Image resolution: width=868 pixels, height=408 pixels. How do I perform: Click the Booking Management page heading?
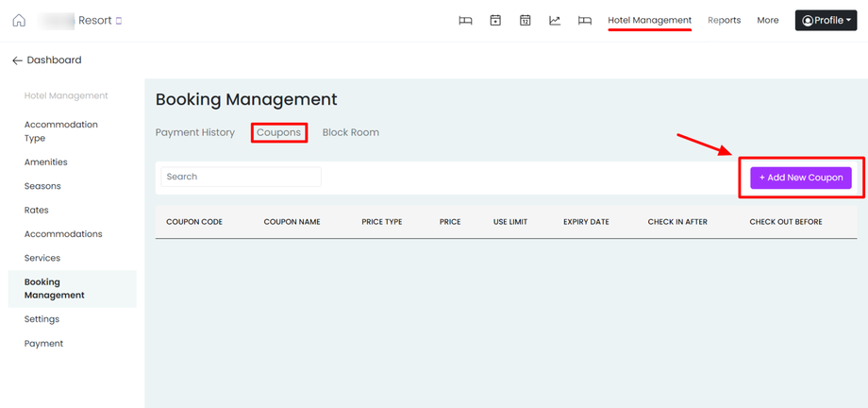pos(246,100)
